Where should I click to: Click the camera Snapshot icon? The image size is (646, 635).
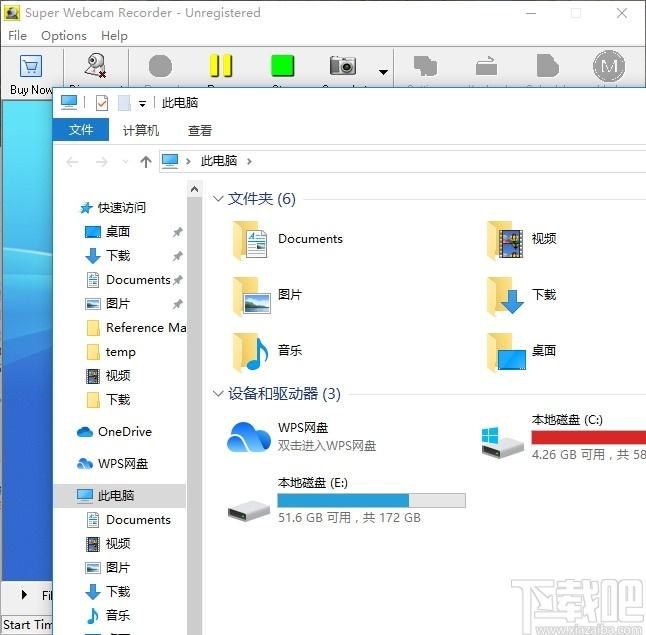pos(343,66)
